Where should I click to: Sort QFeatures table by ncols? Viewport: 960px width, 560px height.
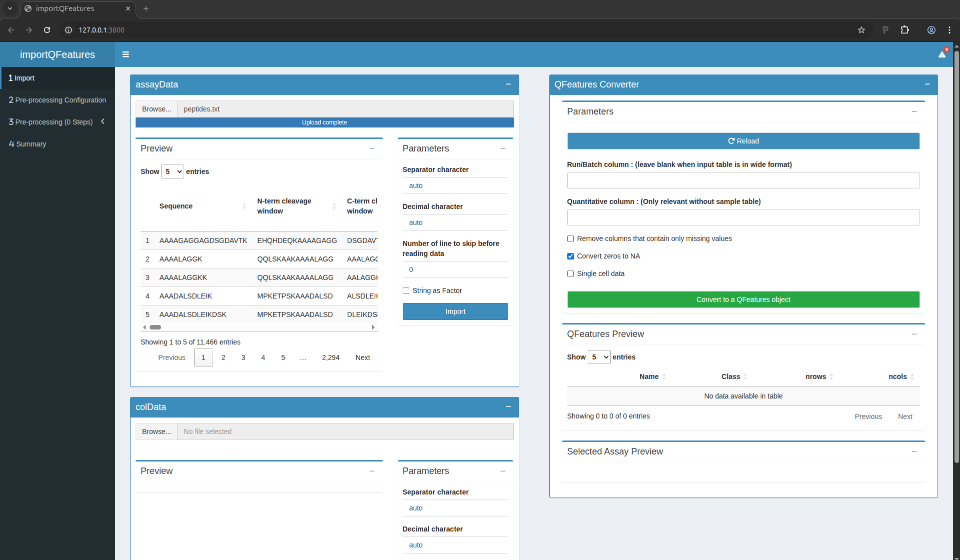[901, 376]
